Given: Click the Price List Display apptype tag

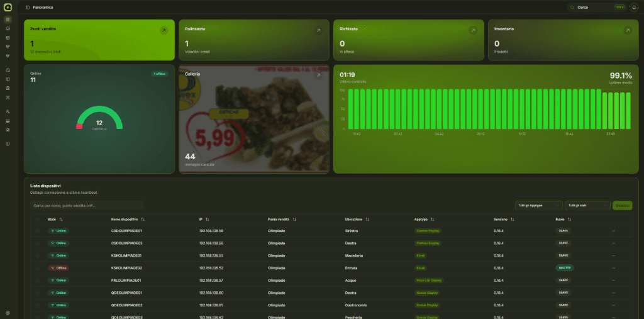Looking at the screenshot, I should [x=429, y=281].
